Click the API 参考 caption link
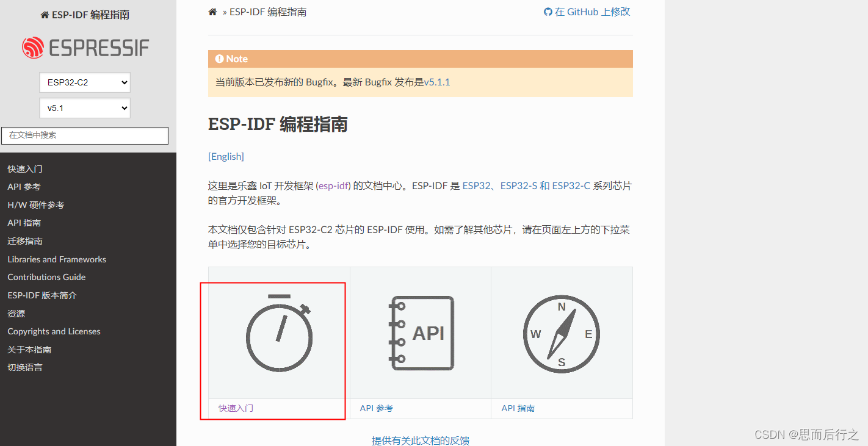The width and height of the screenshot is (868, 446). pos(377,408)
